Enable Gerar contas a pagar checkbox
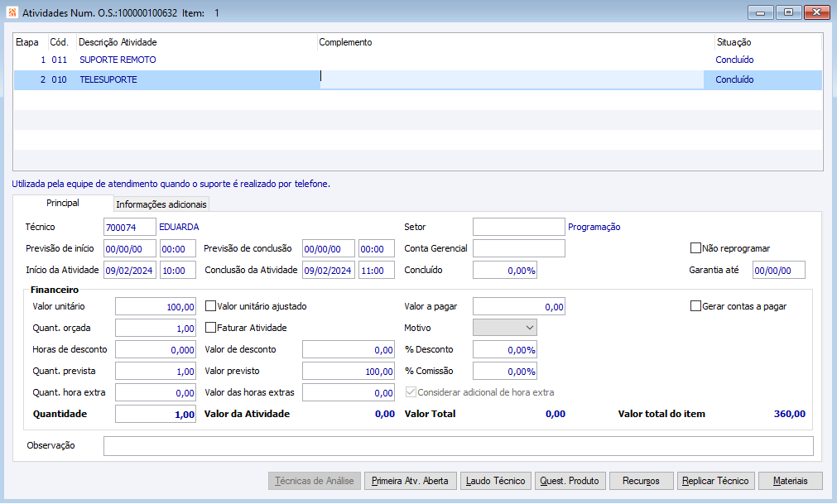The width and height of the screenshot is (837, 504). pos(695,306)
